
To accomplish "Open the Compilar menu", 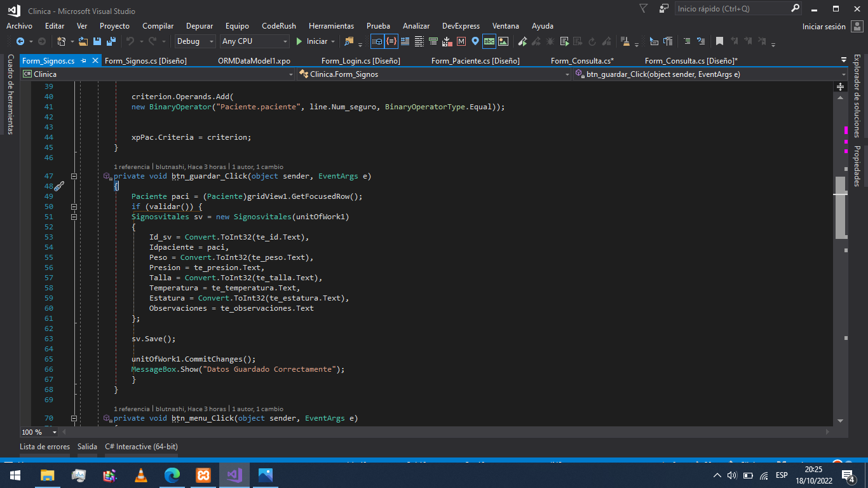I will 158,26.
